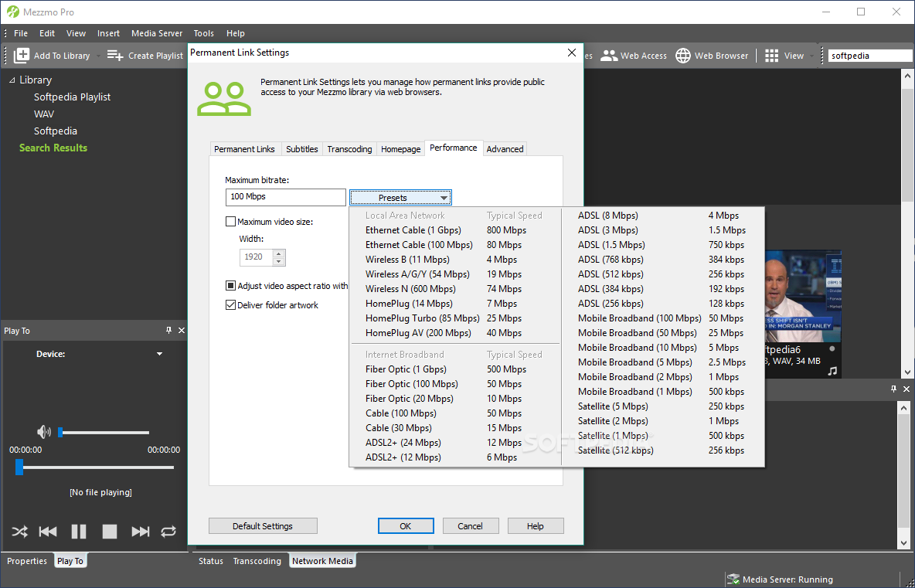Viewport: 915px width, 588px height.
Task: Open the Edit menu
Action: tap(47, 33)
